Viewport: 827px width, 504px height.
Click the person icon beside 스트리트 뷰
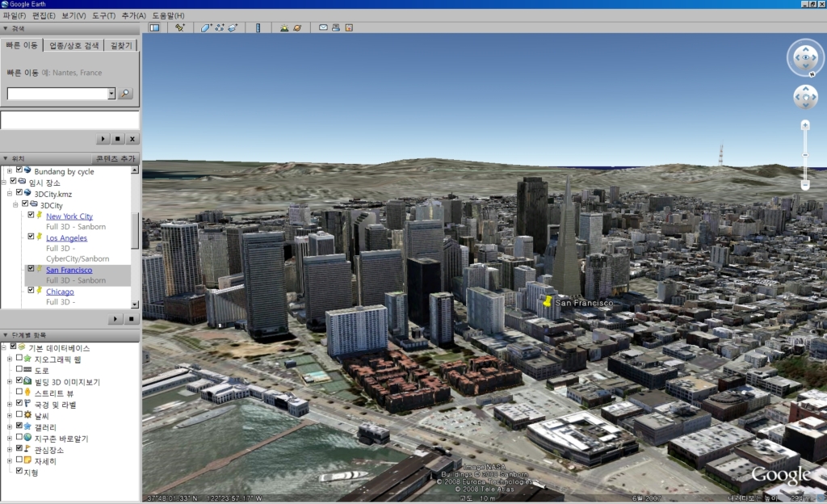point(27,393)
